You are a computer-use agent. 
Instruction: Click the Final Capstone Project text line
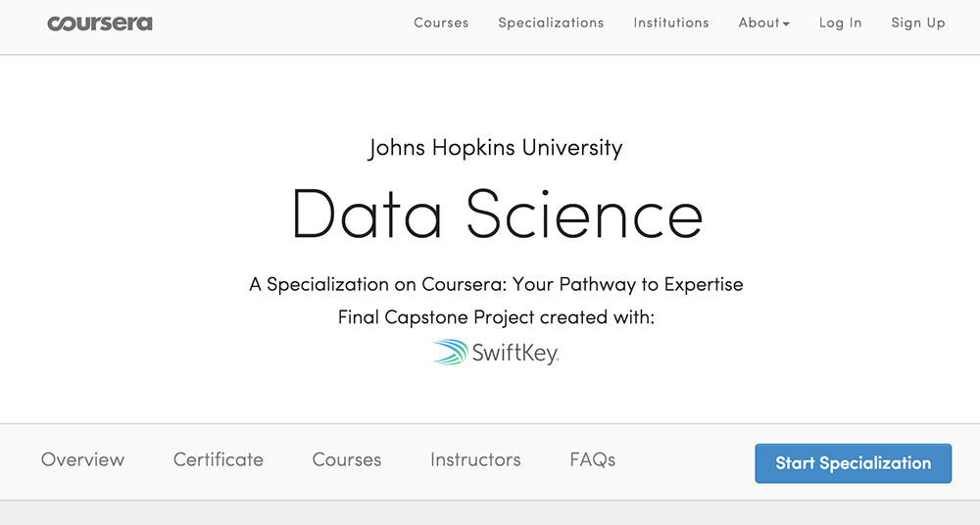click(x=496, y=317)
